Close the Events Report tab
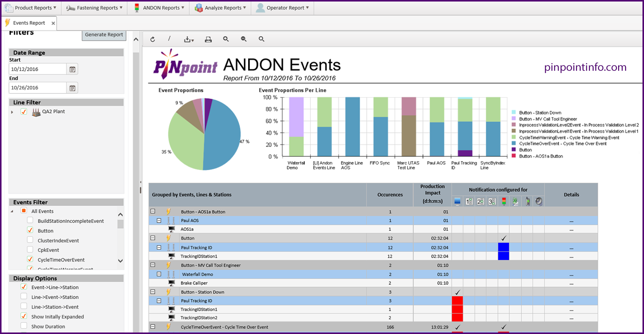 point(53,23)
